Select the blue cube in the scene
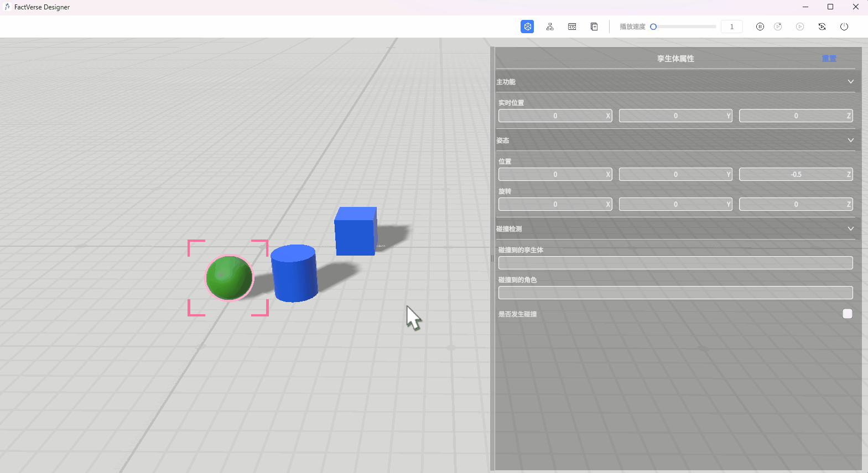The image size is (868, 473). pos(355,231)
